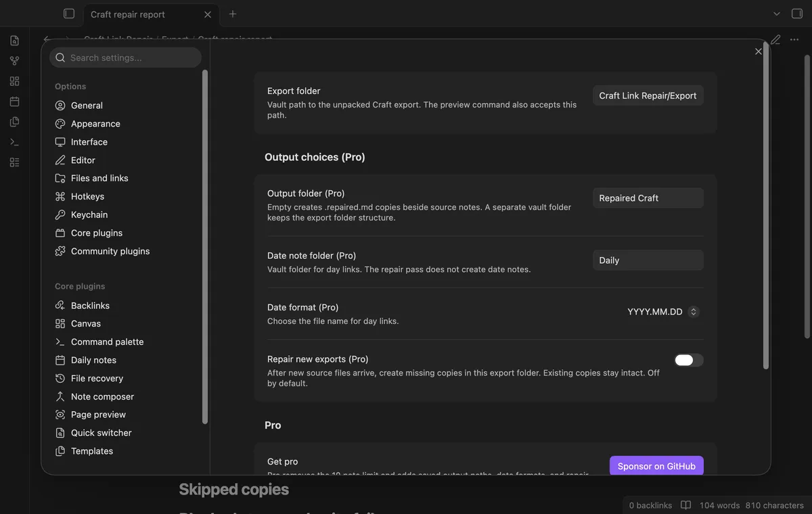Click the settings sidebar scrollbar

(205, 247)
